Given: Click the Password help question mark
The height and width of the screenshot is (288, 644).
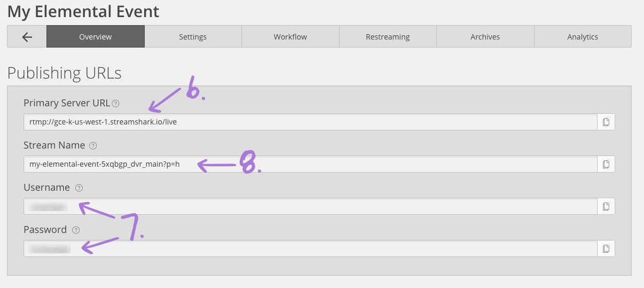Looking at the screenshot, I should click(76, 230).
